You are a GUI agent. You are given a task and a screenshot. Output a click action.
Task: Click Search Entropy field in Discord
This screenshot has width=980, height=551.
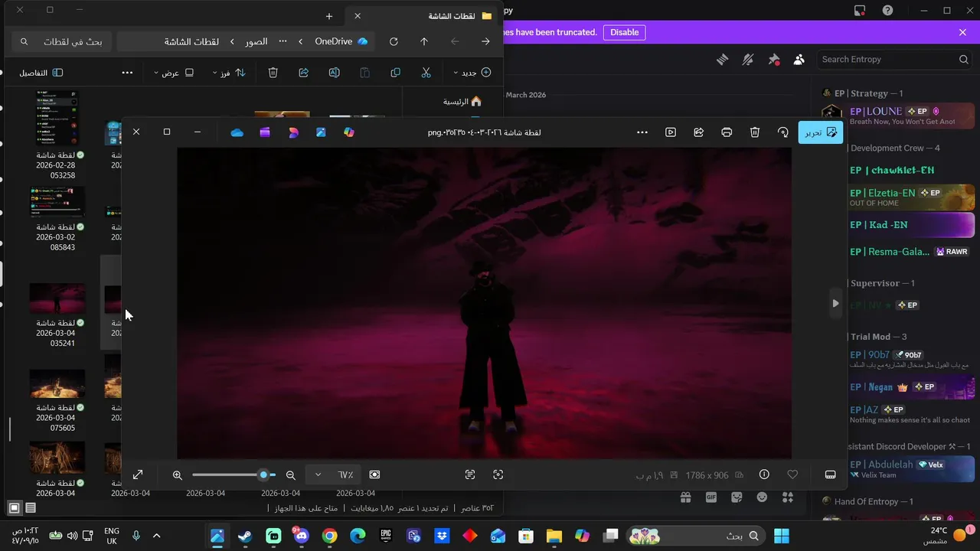click(893, 59)
